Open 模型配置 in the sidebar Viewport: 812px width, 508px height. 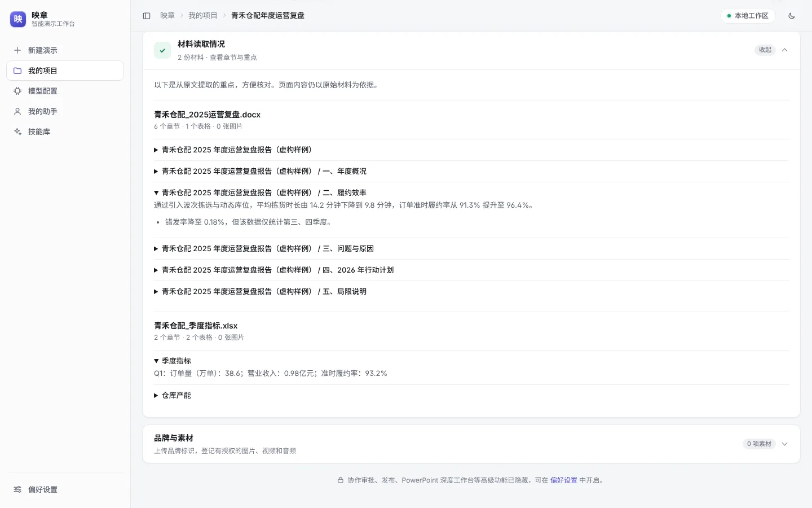(x=65, y=91)
